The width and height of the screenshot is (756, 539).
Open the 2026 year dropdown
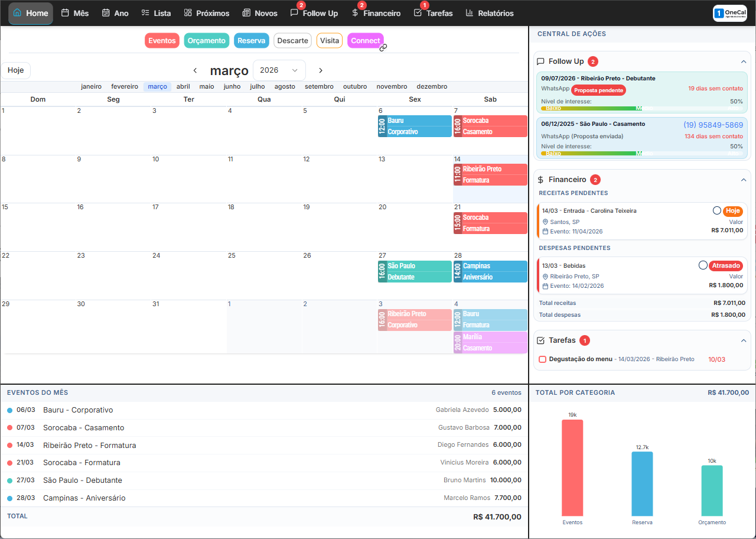[279, 70]
